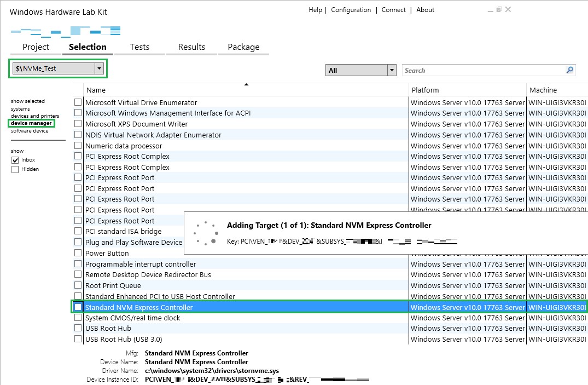Enable the Hidden show option
The image size is (588, 385).
pos(15,169)
